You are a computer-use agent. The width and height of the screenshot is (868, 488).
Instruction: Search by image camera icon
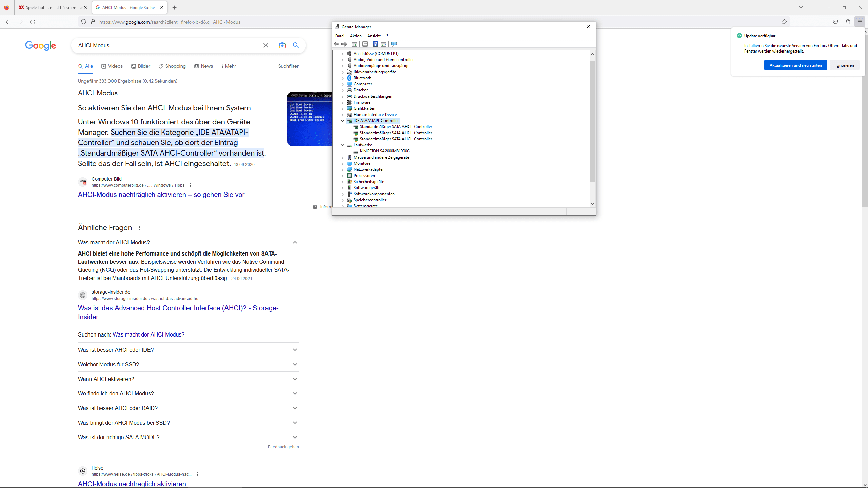[x=282, y=45]
